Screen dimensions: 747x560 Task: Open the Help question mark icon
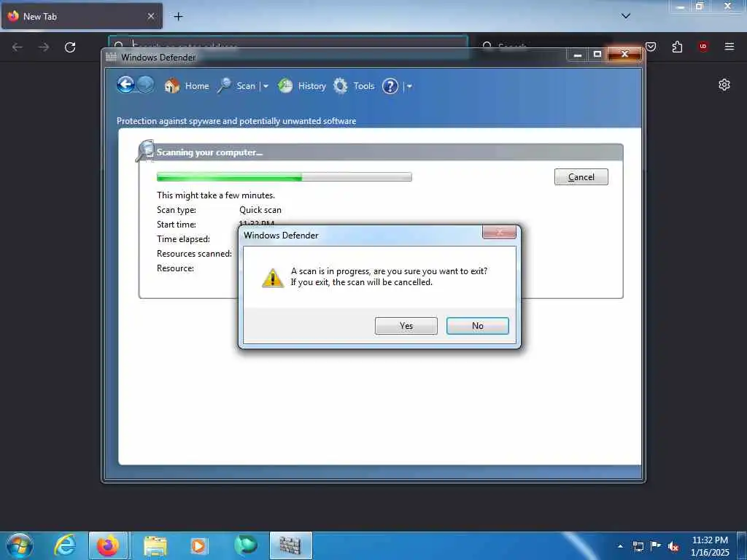pos(390,86)
